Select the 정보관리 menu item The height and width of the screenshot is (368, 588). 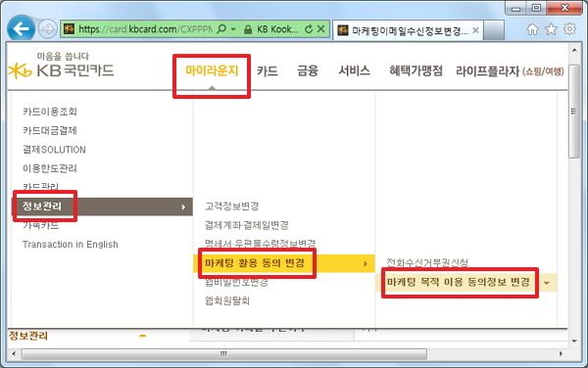click(42, 207)
